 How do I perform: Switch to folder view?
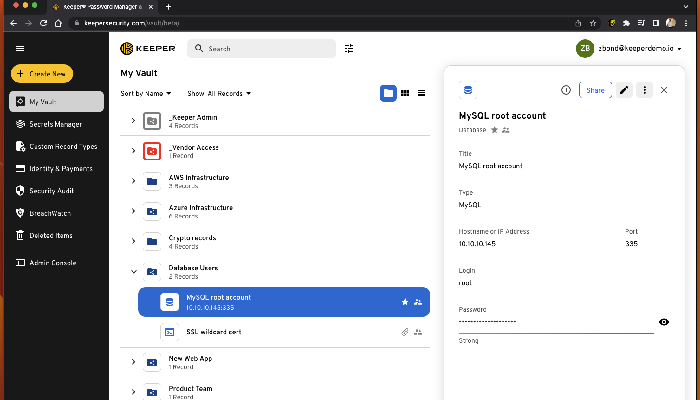[388, 93]
